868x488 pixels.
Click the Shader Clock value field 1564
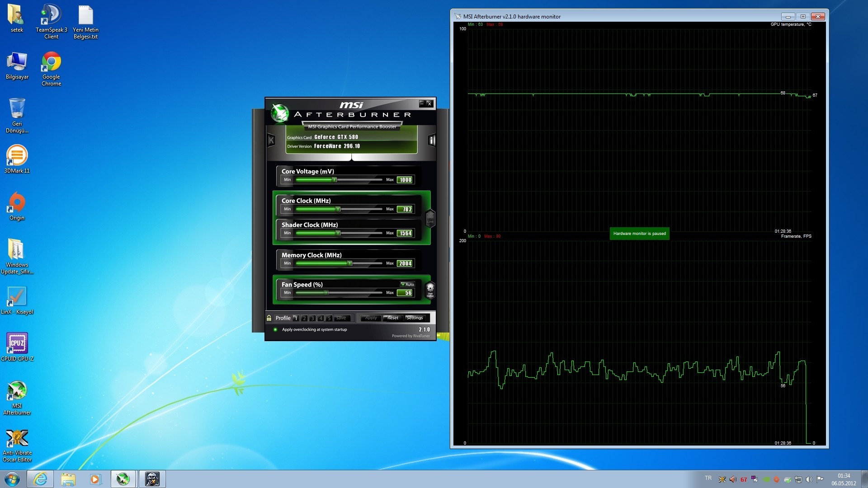point(405,233)
